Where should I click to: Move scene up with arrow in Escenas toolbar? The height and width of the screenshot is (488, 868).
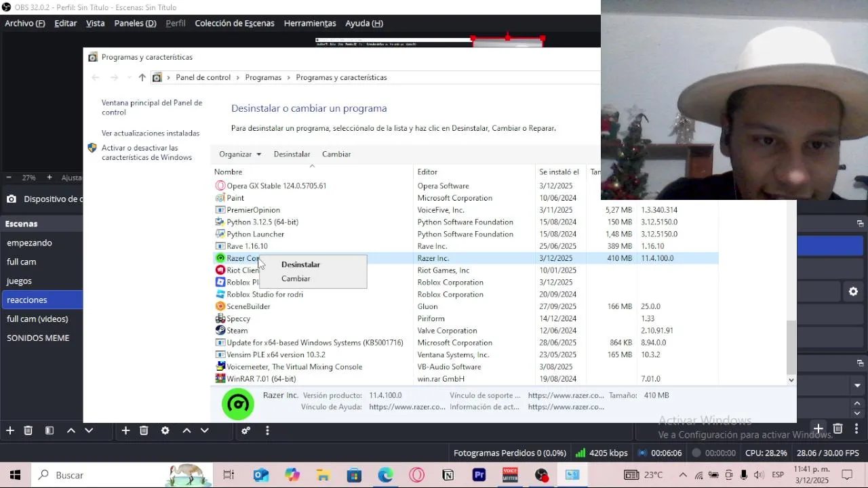tap(71, 430)
